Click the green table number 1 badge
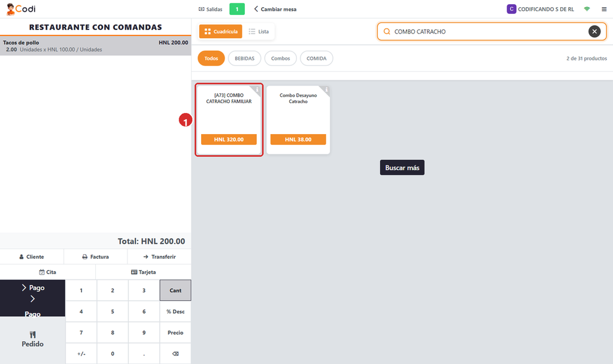Viewport: 613px width, 364px height. click(237, 9)
